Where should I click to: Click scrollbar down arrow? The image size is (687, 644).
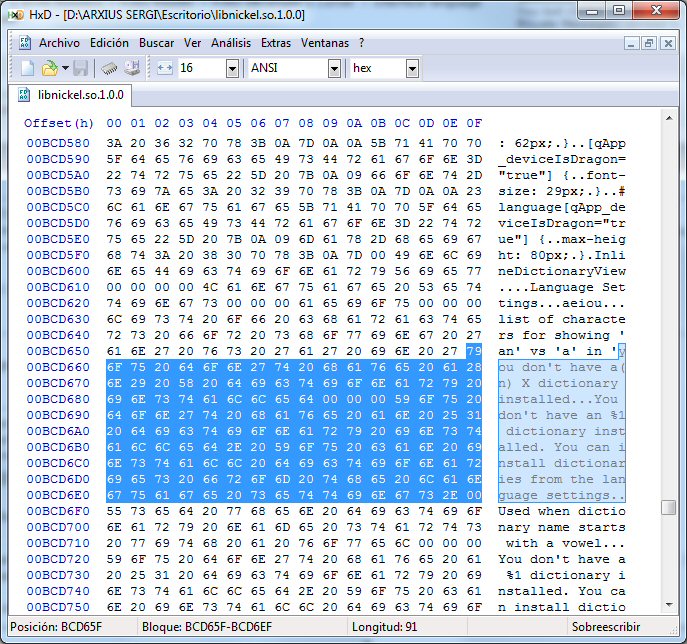pyautogui.click(x=669, y=605)
